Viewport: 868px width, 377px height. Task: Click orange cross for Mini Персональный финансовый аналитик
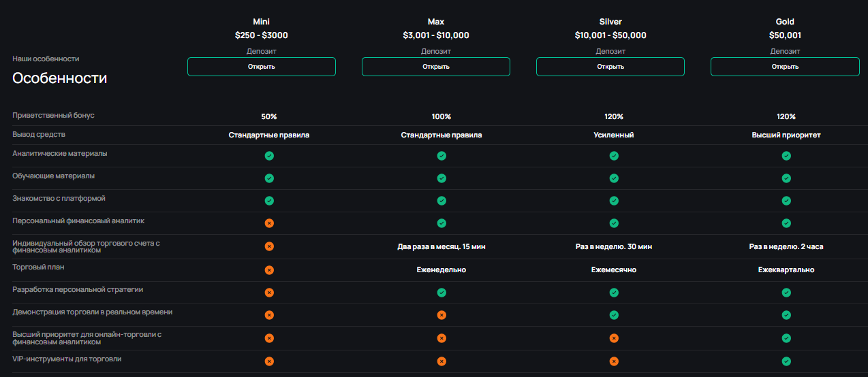(269, 223)
